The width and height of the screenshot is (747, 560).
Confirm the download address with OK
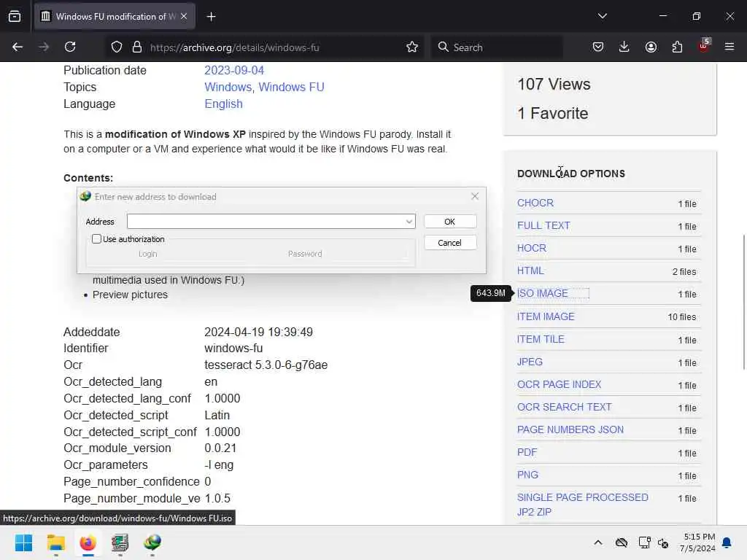(449, 222)
